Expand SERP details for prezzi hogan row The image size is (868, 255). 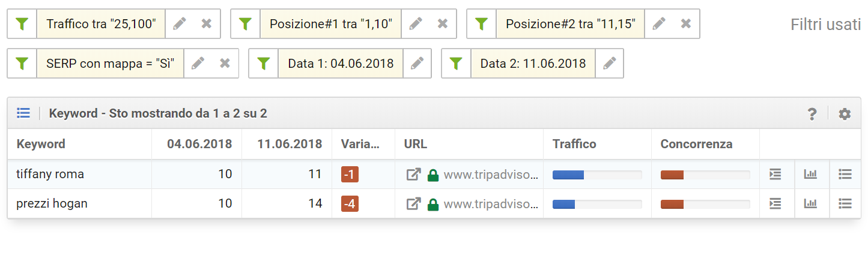(x=775, y=204)
